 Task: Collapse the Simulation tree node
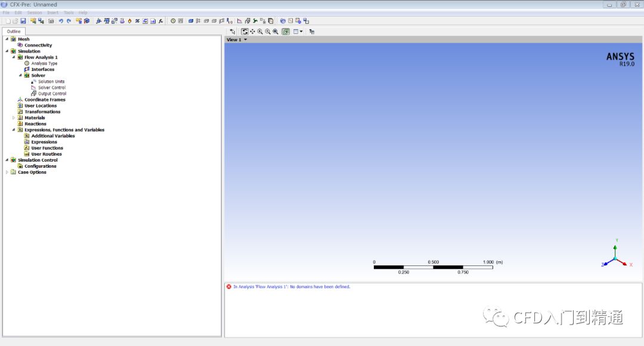7,51
